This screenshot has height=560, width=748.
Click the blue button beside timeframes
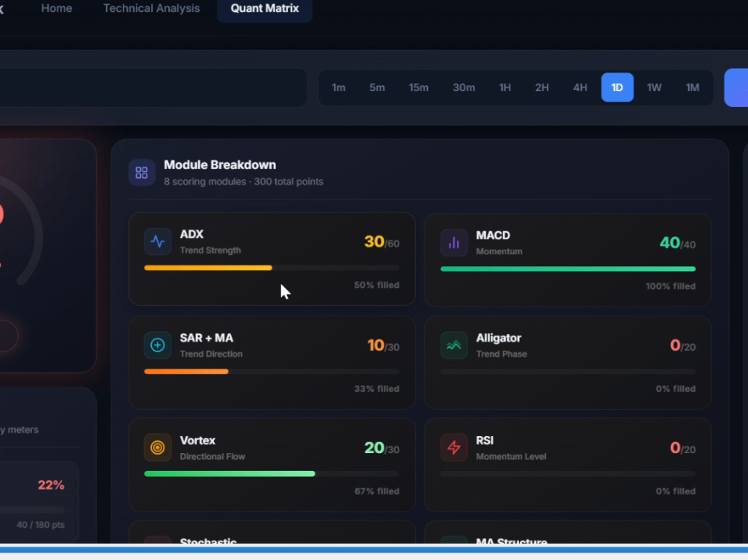(736, 87)
